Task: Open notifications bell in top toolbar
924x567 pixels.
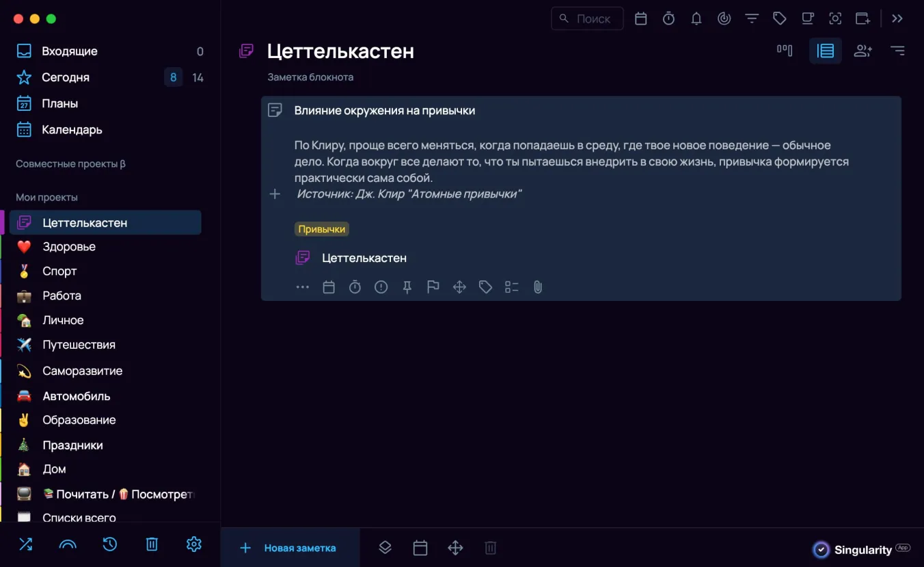Action: [x=696, y=18]
